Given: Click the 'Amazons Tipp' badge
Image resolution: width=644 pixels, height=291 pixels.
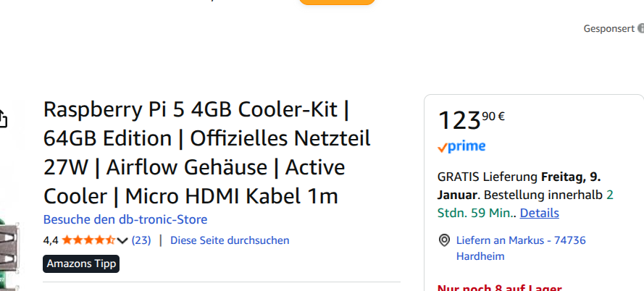Looking at the screenshot, I should [81, 263].
